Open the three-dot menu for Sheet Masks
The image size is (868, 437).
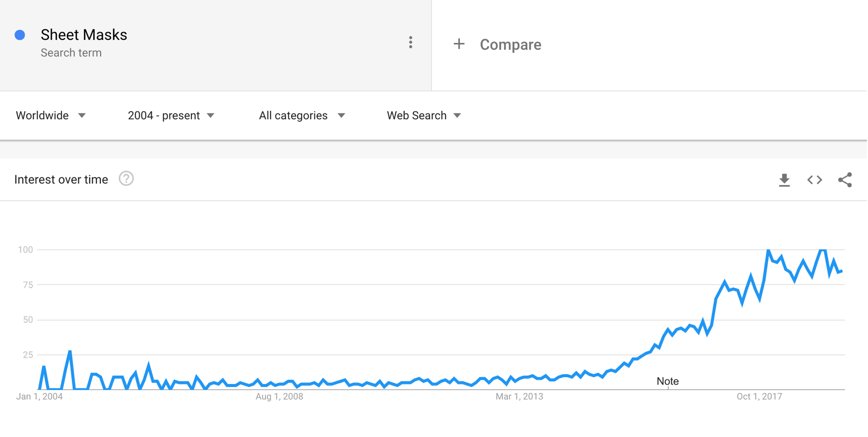click(x=410, y=43)
